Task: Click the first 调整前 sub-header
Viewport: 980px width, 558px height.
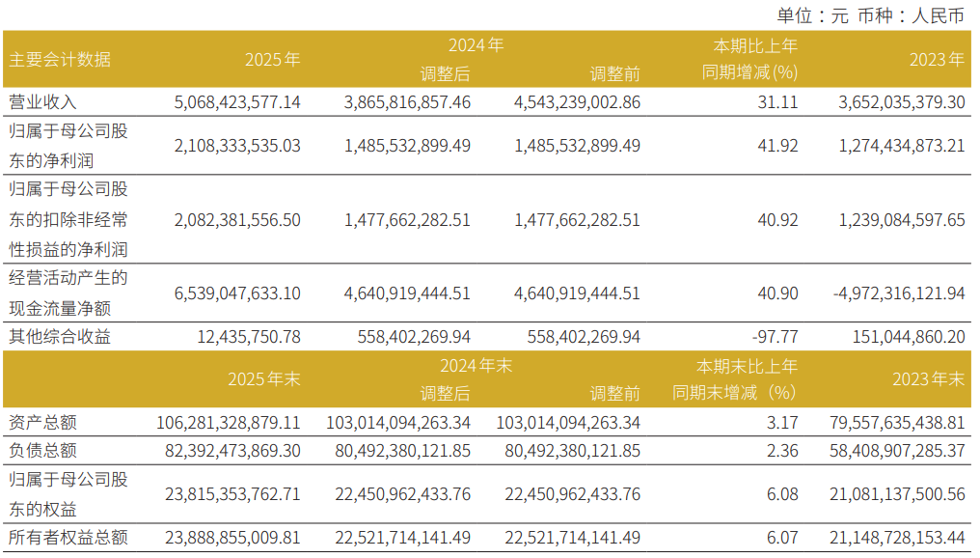Action: point(615,73)
